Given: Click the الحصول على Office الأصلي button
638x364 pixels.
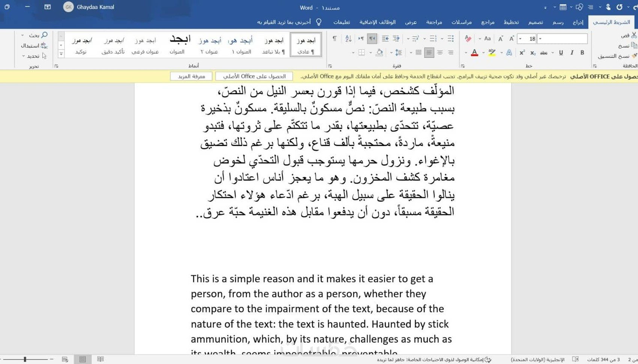Looking at the screenshot, I should point(254,76).
